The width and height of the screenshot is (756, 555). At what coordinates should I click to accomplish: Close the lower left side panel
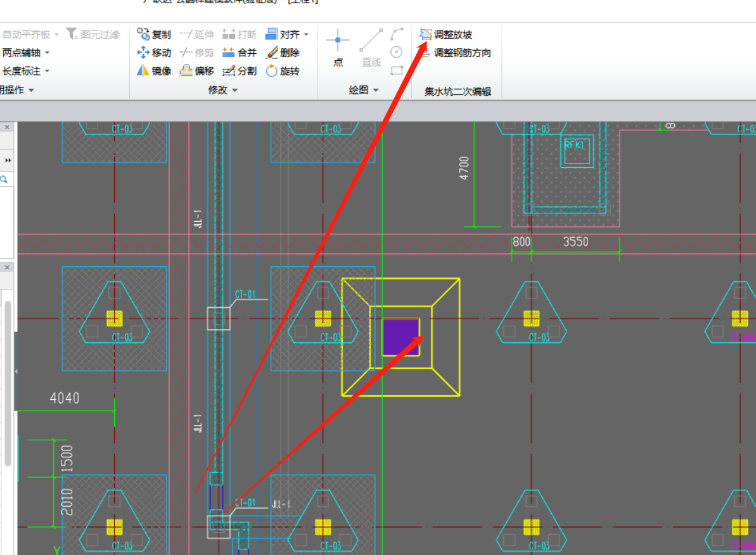7,267
